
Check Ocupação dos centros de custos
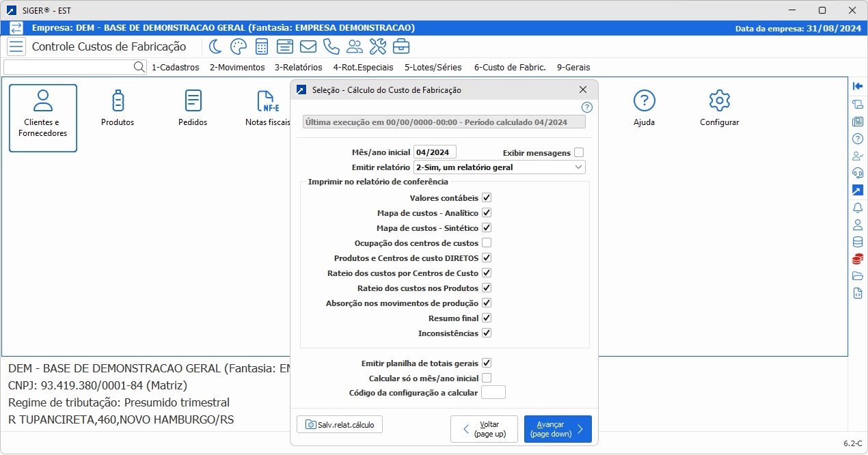coord(487,243)
